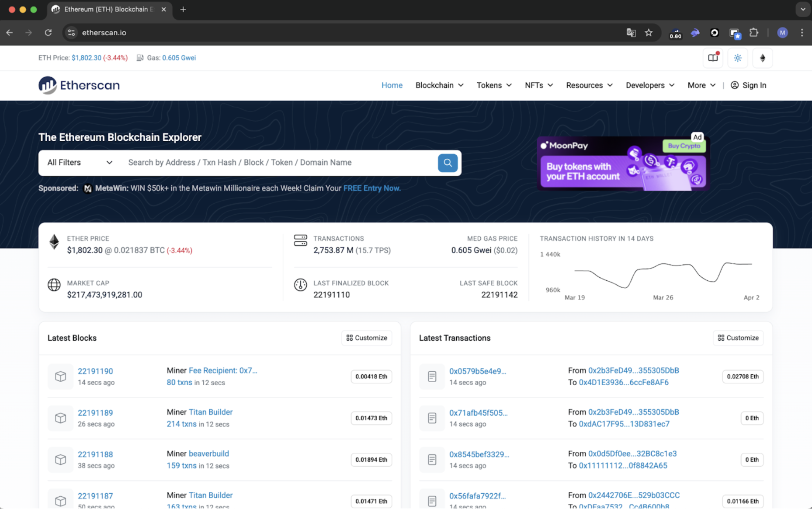Select the Home nav item

pyautogui.click(x=392, y=85)
